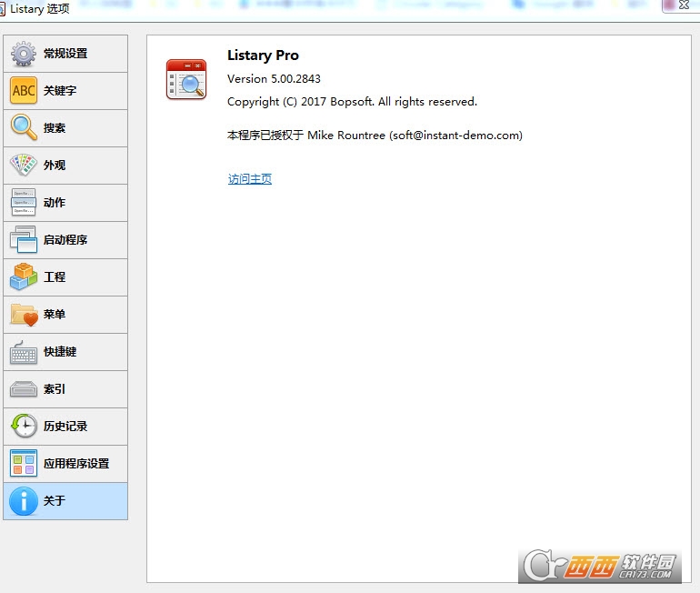Switch to the 菜单 page
The height and width of the screenshot is (593, 700).
(x=65, y=315)
